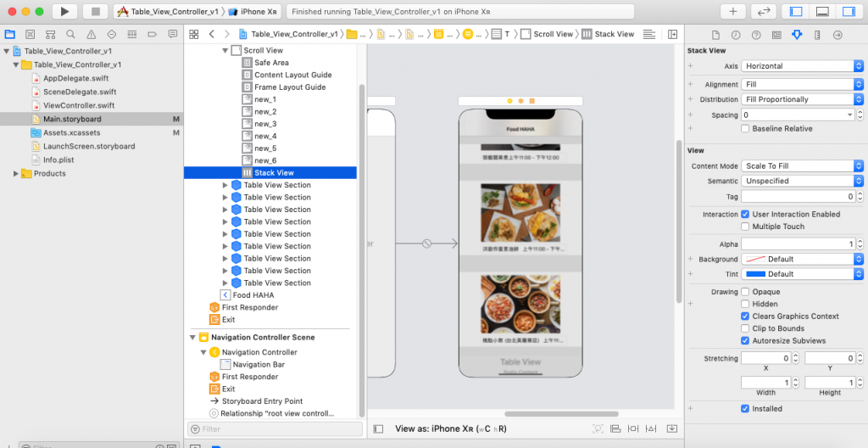Open the Background color dropdown

[802, 259]
